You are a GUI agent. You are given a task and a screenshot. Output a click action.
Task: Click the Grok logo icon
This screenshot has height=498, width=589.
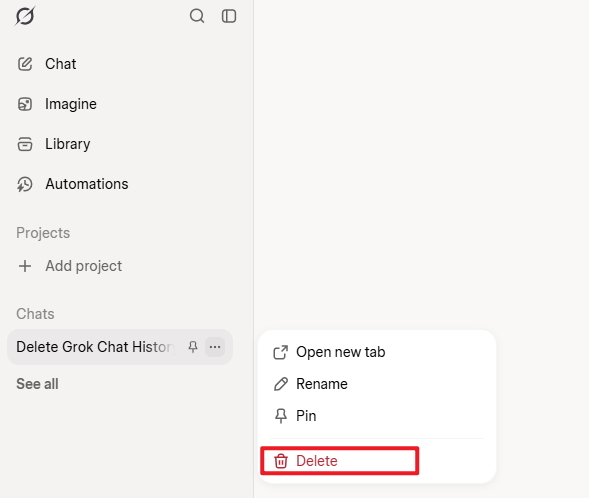point(25,16)
